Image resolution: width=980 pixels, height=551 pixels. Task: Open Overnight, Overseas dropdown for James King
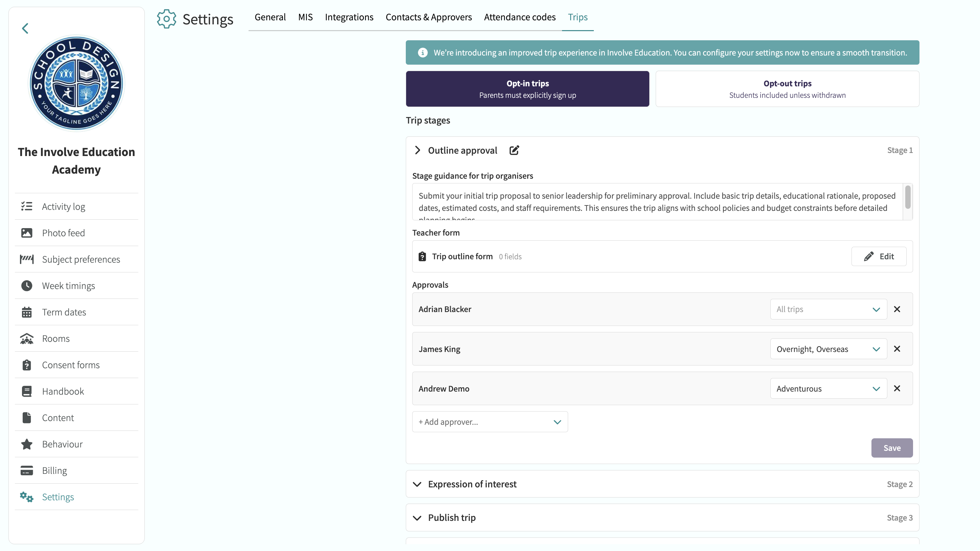click(x=829, y=349)
